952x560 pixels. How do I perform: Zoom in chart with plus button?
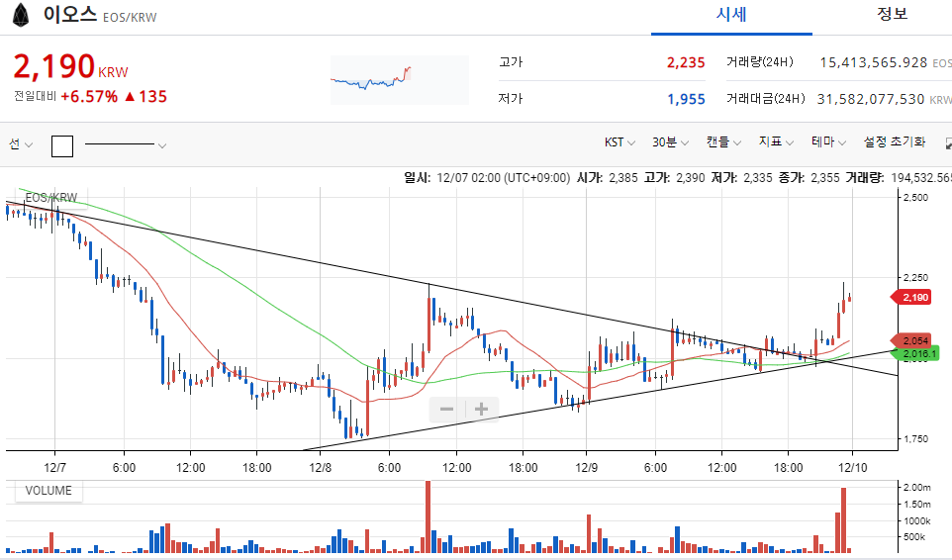click(482, 410)
